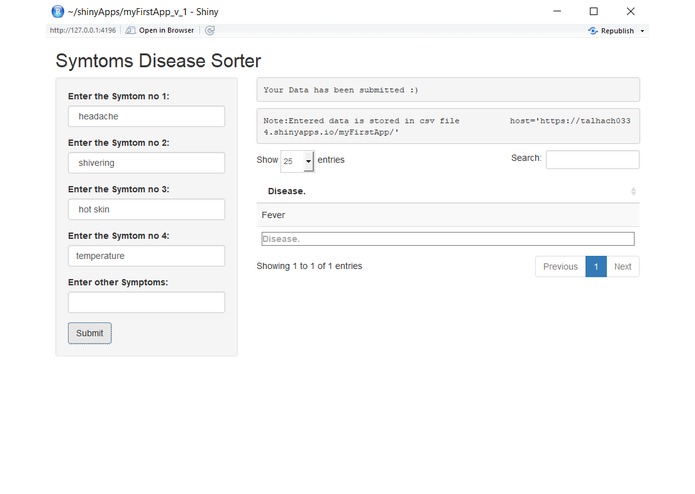Close the Shiny window

630,12
